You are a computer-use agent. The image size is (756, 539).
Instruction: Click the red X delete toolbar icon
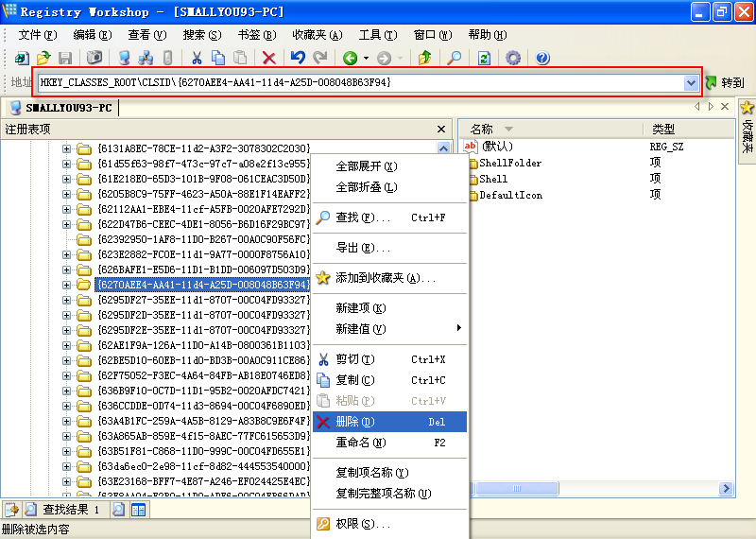[268, 58]
